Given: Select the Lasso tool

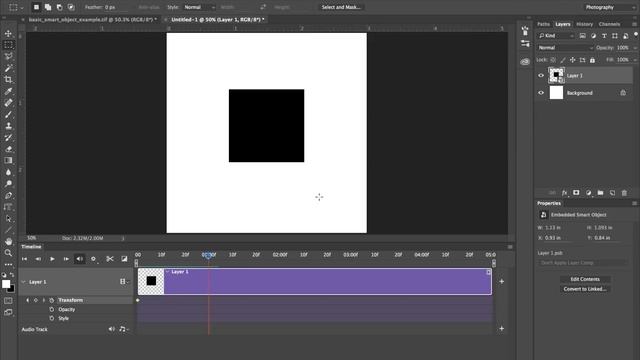Looking at the screenshot, I should point(8,56).
